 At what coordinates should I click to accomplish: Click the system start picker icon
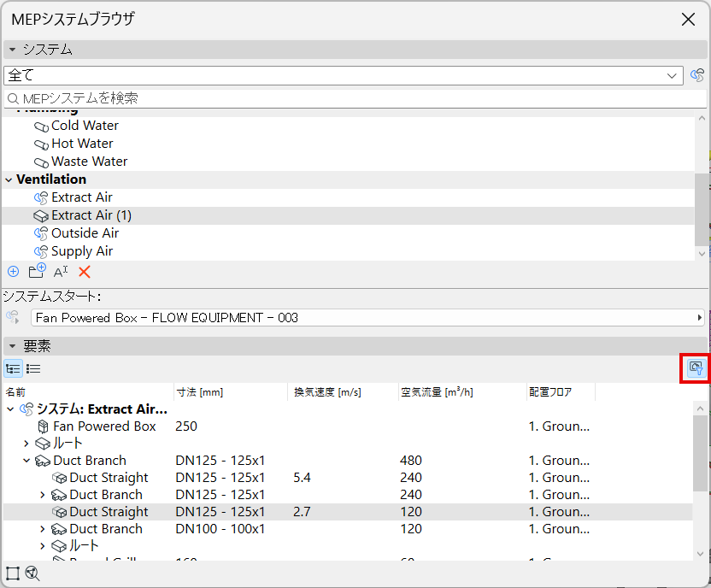click(x=13, y=317)
